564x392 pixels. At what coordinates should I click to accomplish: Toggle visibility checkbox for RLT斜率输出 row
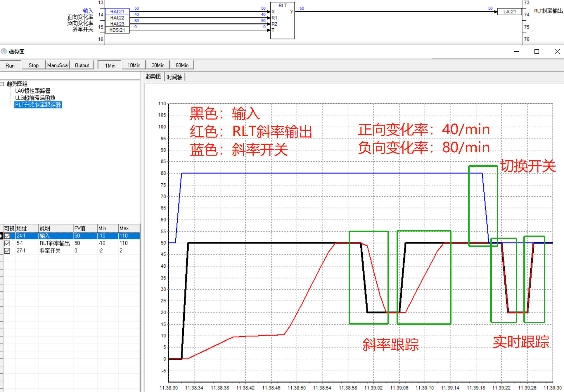point(7,243)
